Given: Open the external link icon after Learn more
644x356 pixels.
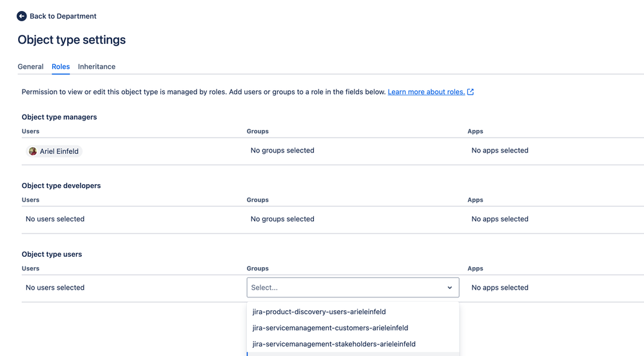Looking at the screenshot, I should point(471,92).
